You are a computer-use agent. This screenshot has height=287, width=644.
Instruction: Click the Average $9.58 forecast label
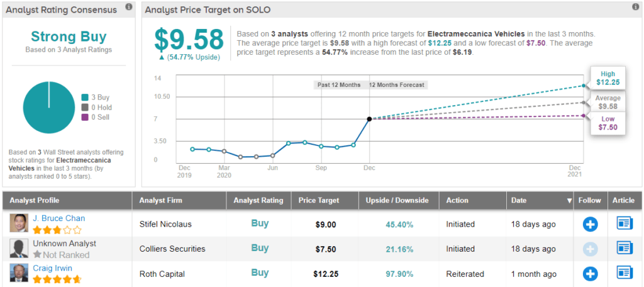coord(608,102)
